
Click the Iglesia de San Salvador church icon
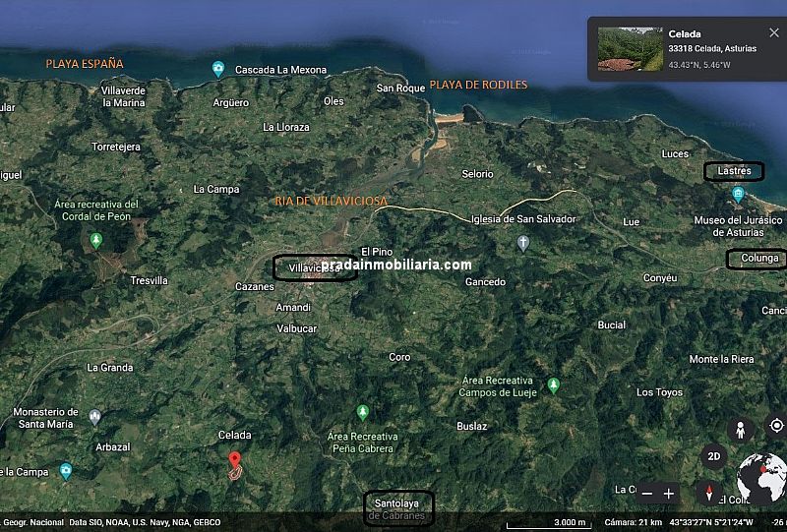point(525,242)
